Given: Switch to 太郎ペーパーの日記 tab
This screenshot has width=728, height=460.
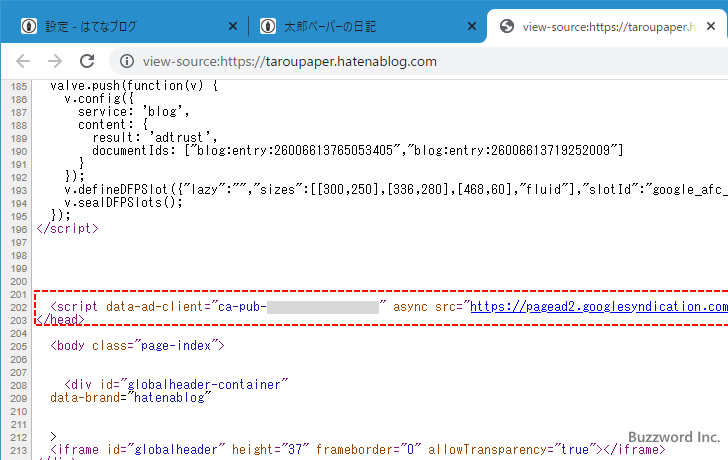Looking at the screenshot, I should 367,26.
